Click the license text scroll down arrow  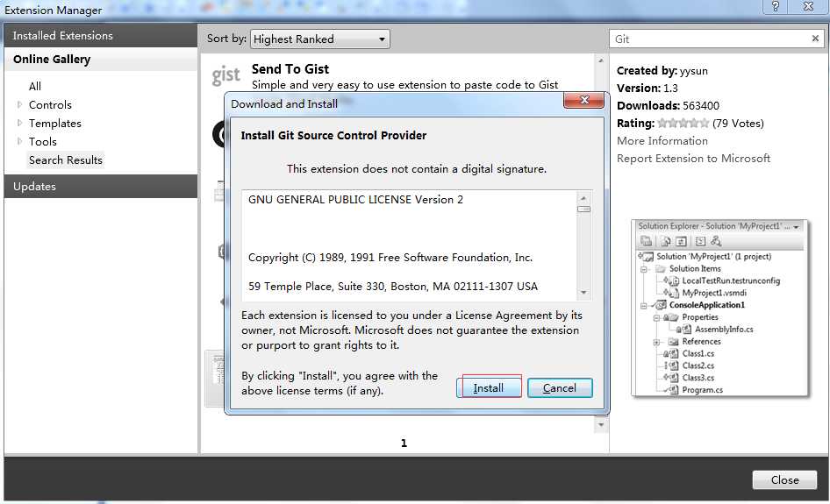point(583,293)
